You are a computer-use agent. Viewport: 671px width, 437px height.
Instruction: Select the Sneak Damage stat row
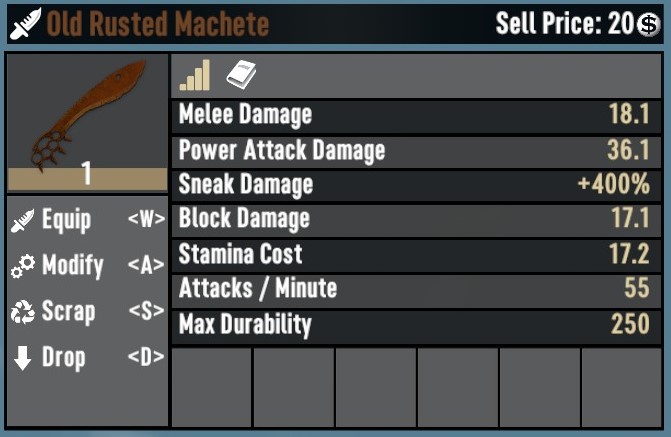pyautogui.click(x=415, y=185)
